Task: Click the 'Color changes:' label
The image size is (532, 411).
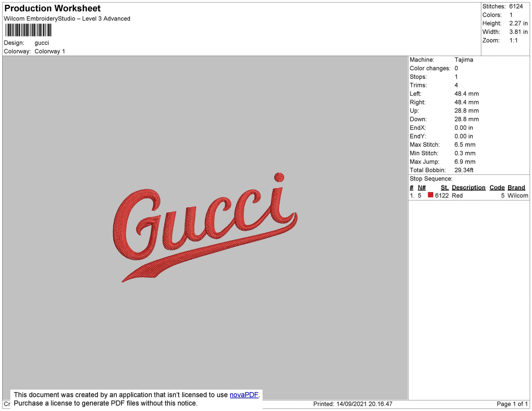Action: coord(430,68)
